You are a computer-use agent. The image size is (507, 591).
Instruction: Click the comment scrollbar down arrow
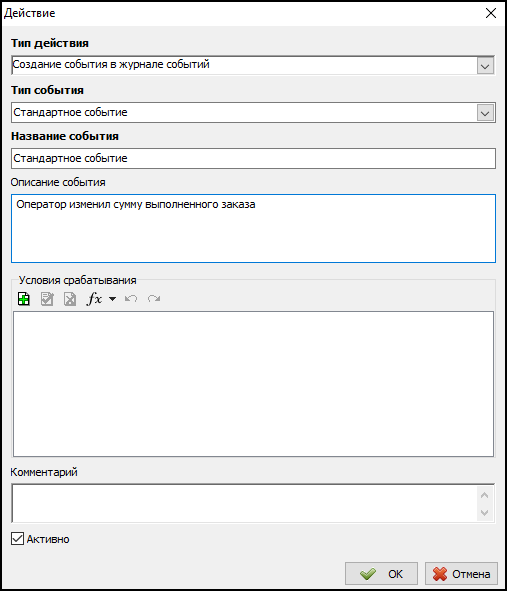coord(485,513)
